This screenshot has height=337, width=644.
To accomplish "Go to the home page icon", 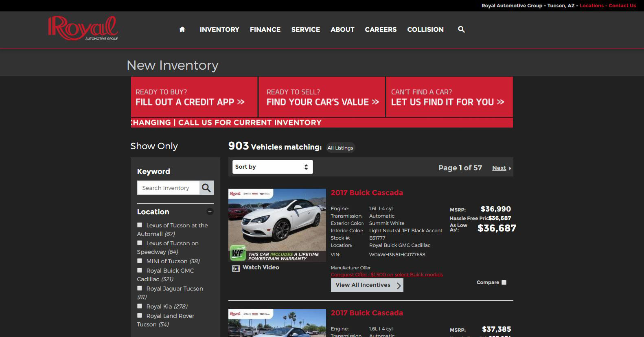I will pos(182,29).
